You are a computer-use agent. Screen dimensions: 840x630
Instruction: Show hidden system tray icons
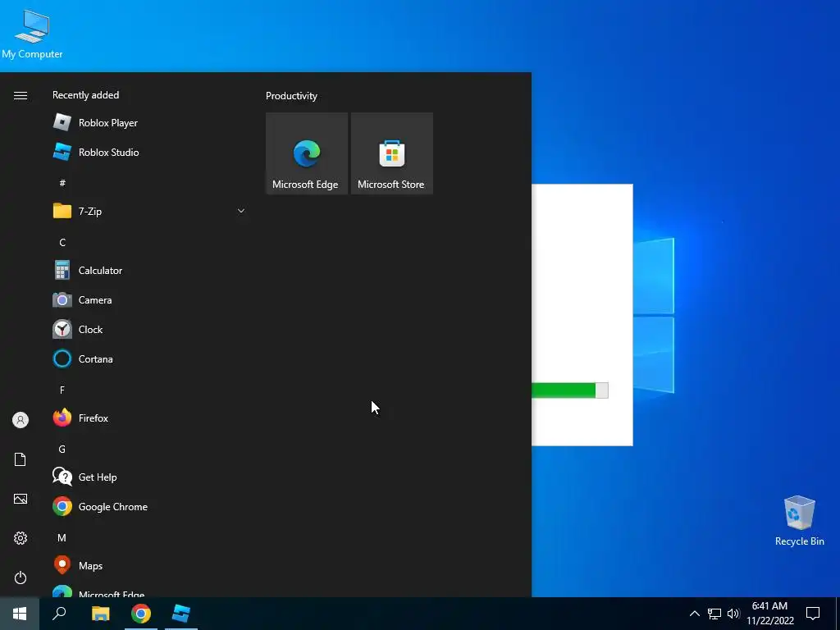[x=694, y=614]
